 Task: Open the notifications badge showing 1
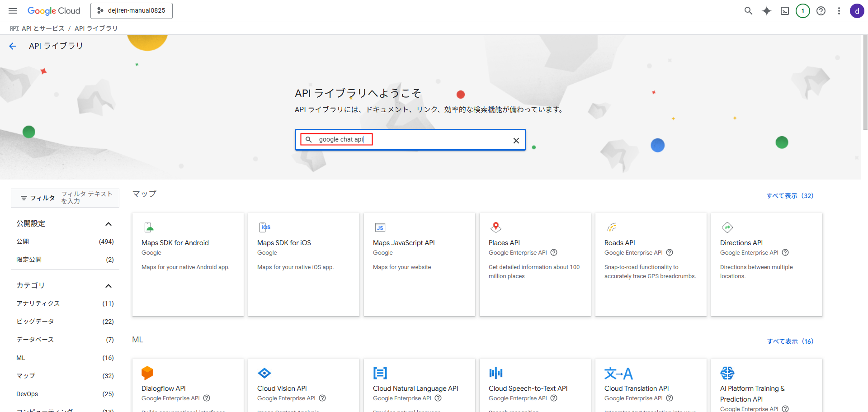pyautogui.click(x=802, y=11)
